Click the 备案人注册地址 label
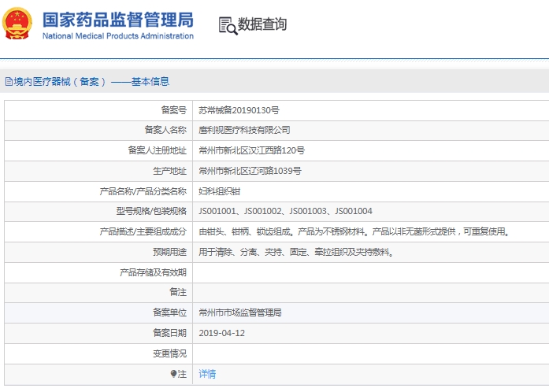549x392 pixels. pos(158,150)
